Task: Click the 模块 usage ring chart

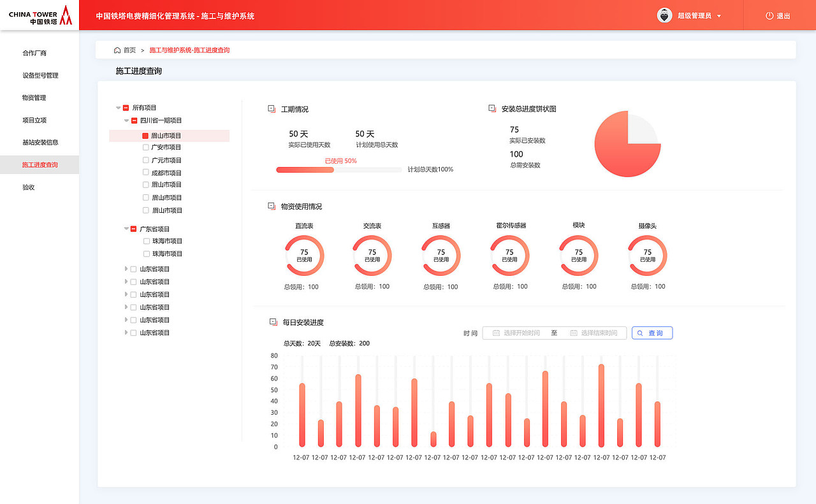Action: 579,256
